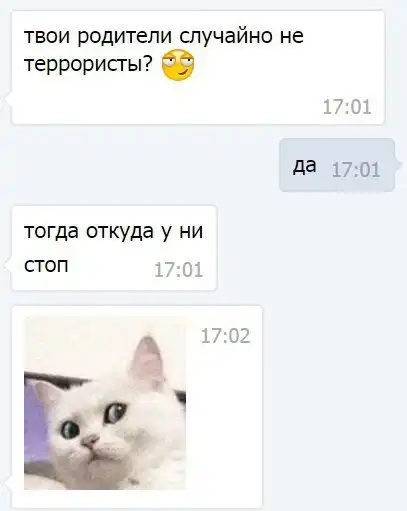Open the white cat sticker image
The height and width of the screenshot is (511, 407).
(105, 403)
